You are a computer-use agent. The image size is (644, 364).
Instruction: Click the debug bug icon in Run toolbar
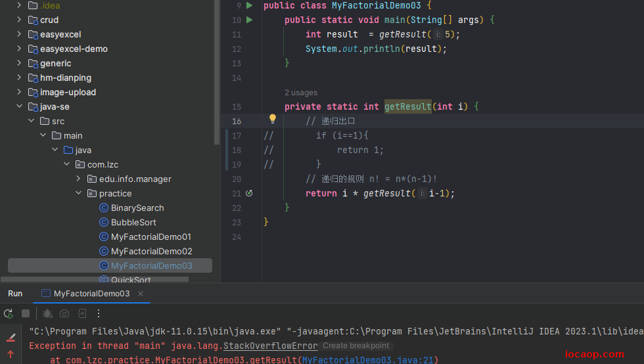click(x=47, y=314)
